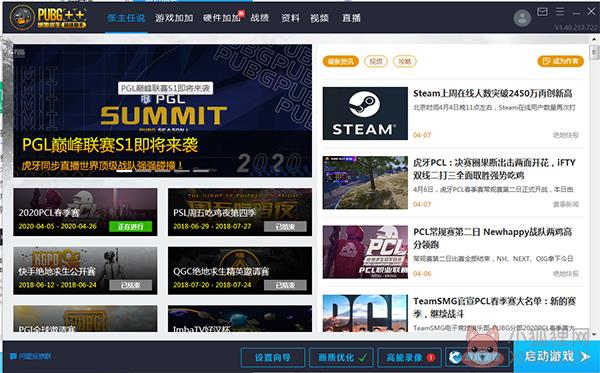
Task: Click the vertical scrollbar thumb
Action: (594, 52)
